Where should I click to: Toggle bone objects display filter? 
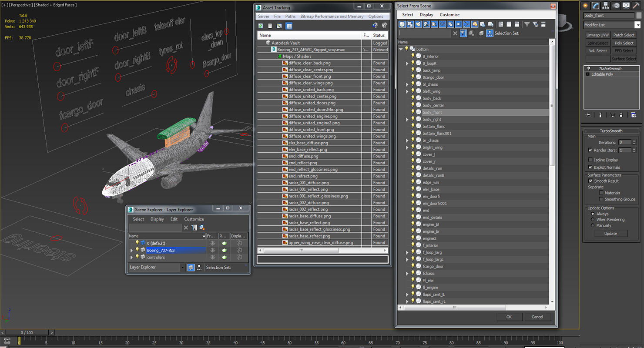[x=466, y=24]
